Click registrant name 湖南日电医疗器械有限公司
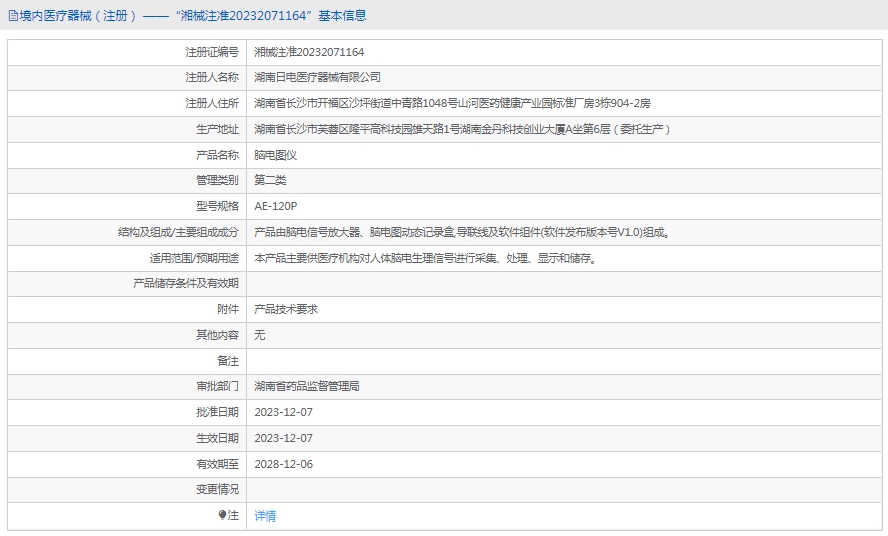 point(317,77)
